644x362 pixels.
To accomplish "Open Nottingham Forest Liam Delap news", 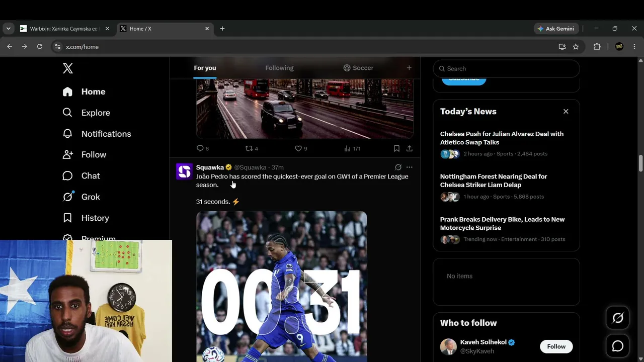I will pos(506,187).
